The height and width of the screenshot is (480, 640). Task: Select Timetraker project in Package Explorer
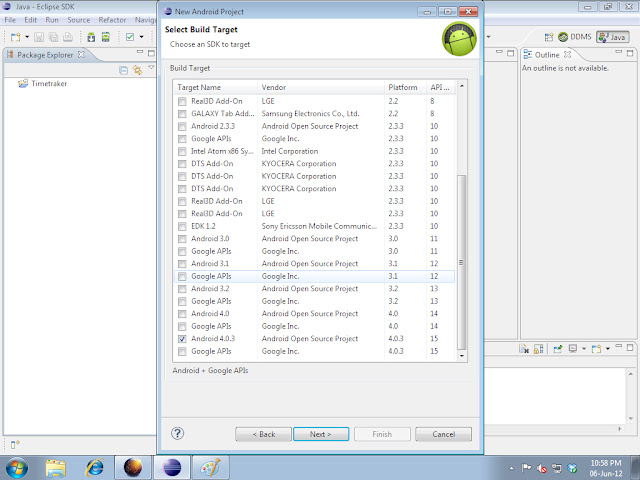coord(42,84)
